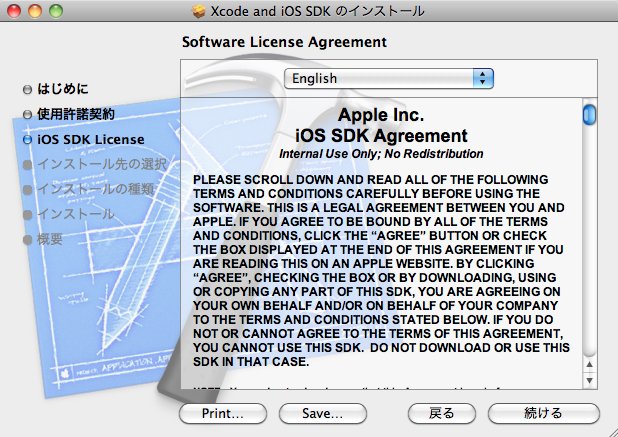Click the Software License Agreement title
Screen dimensions: 618x437
(x=284, y=42)
